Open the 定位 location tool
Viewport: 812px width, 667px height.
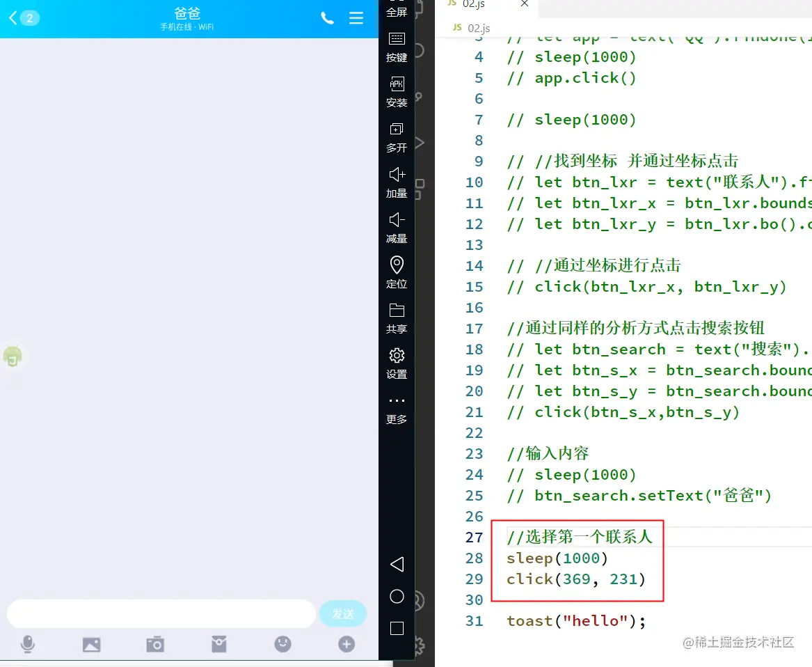pos(397,274)
